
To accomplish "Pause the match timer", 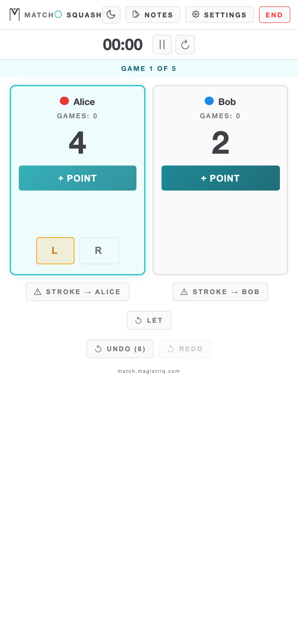I will coord(162,44).
